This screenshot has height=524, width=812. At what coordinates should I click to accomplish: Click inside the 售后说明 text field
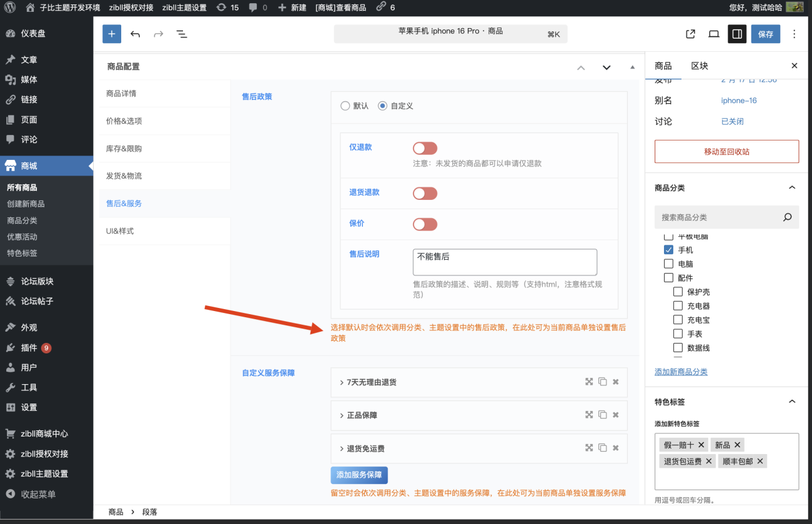504,261
